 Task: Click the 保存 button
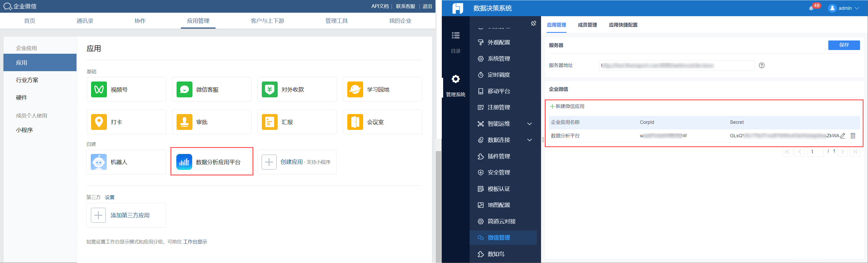844,45
